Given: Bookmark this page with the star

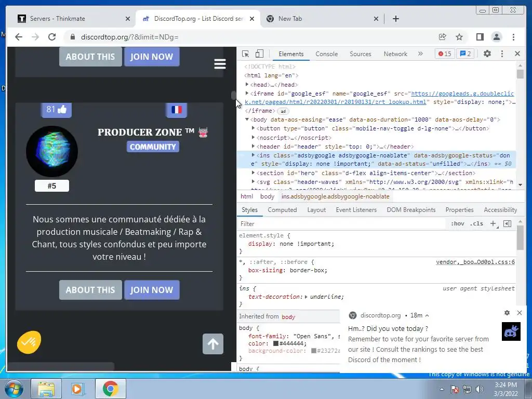Looking at the screenshot, I should coord(459,37).
